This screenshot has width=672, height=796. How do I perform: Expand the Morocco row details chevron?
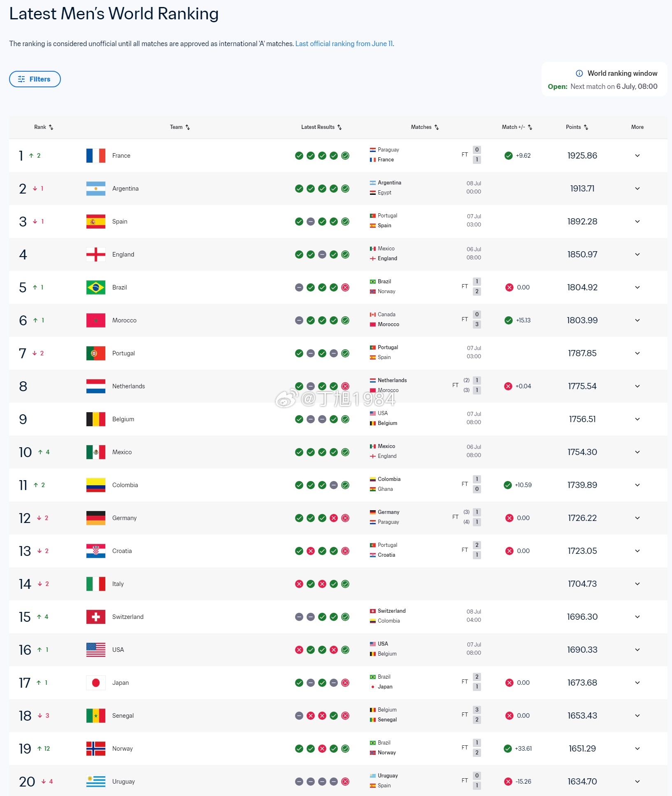[x=637, y=320]
